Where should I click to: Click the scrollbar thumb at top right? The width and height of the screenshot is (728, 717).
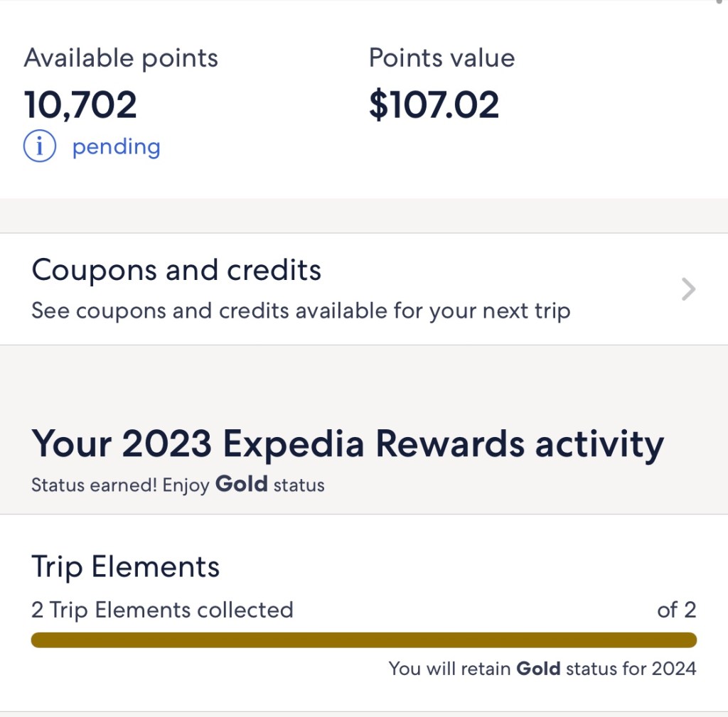click(x=718, y=2)
